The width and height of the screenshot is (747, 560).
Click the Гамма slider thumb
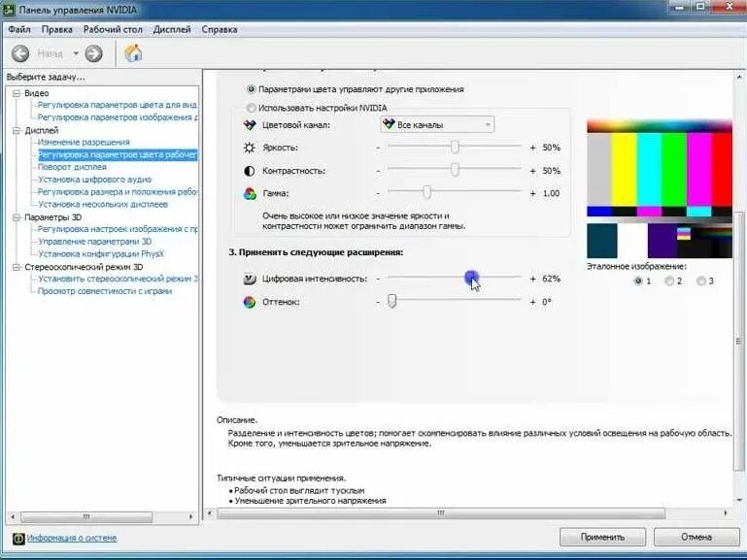point(427,192)
